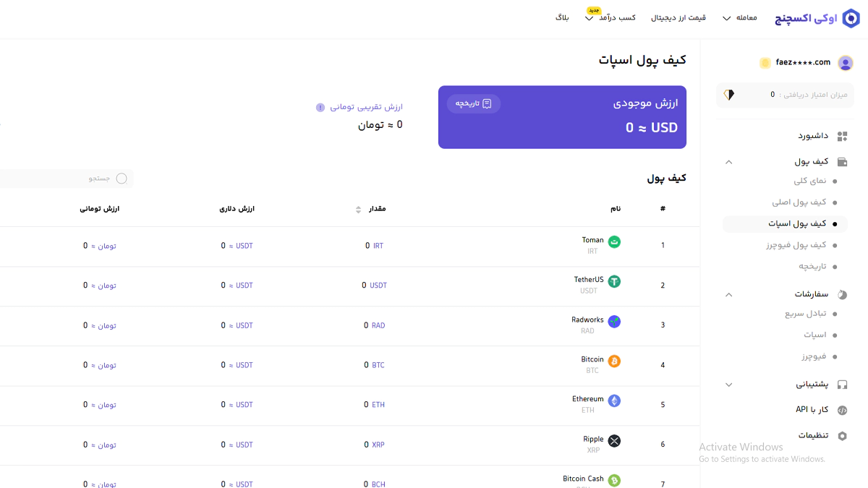Click the TetherUS coin icon

pos(614,281)
